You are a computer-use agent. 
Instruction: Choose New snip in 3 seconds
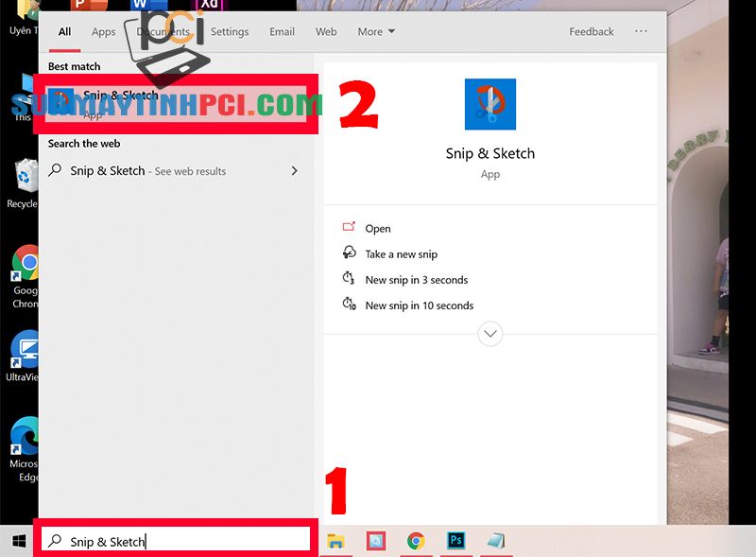click(417, 280)
